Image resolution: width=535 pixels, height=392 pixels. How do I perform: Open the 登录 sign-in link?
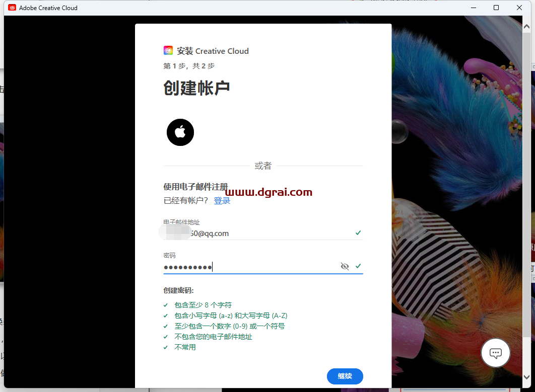click(x=222, y=200)
